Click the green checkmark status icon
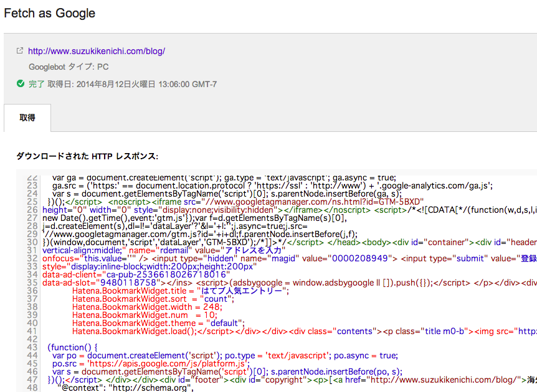This screenshot has height=392, width=537. [21, 84]
